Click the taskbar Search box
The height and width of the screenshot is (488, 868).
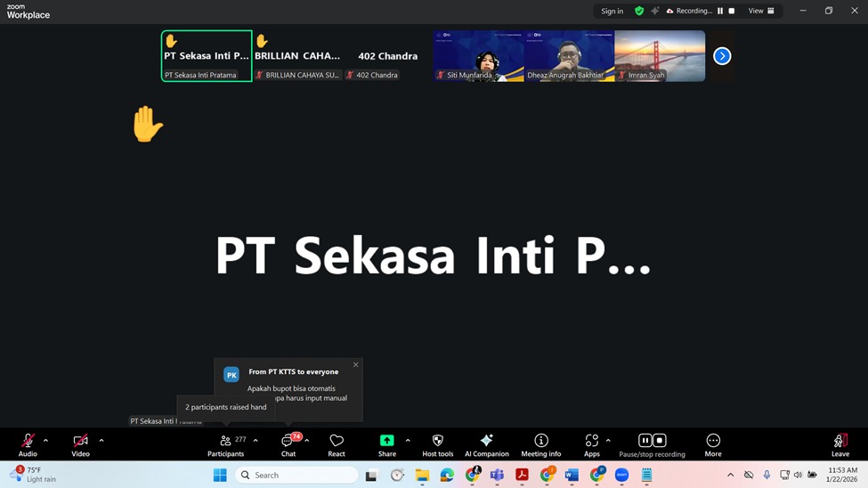click(296, 476)
